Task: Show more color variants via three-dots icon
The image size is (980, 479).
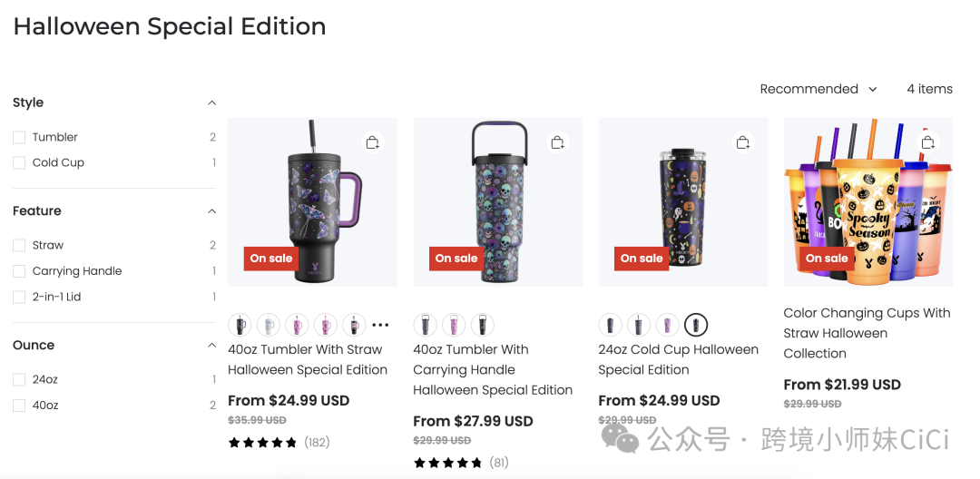Action: (380, 325)
